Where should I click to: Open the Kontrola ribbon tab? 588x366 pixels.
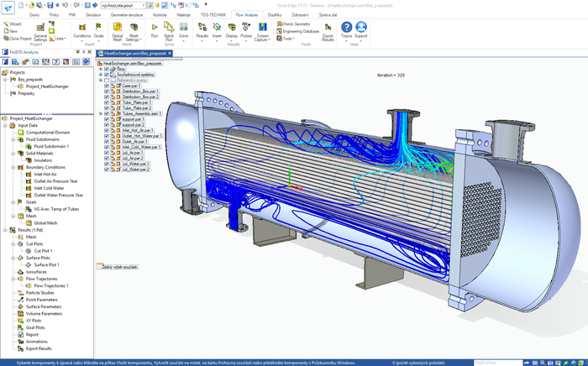(160, 15)
